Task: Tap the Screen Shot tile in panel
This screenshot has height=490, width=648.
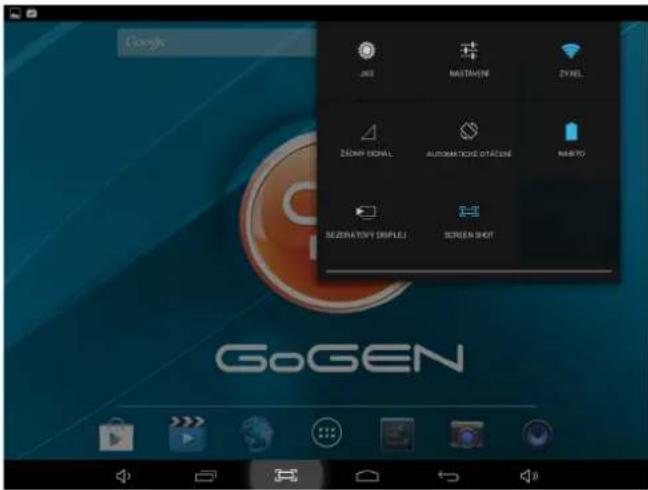Action: point(469,221)
